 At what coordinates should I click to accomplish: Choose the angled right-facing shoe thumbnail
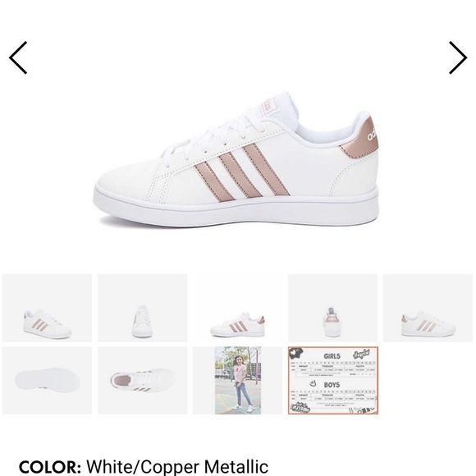[x=428, y=308]
